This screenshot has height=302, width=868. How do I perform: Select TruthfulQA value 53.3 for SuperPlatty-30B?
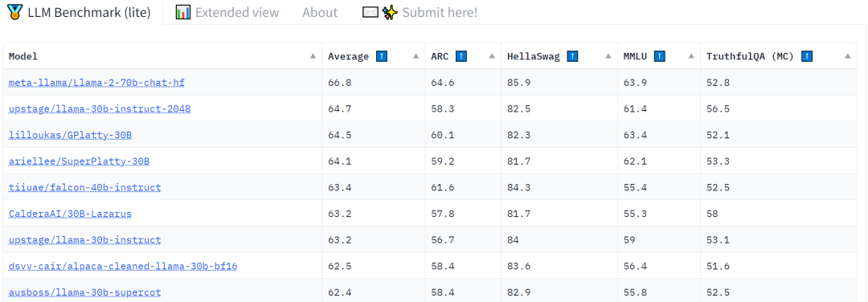718,161
